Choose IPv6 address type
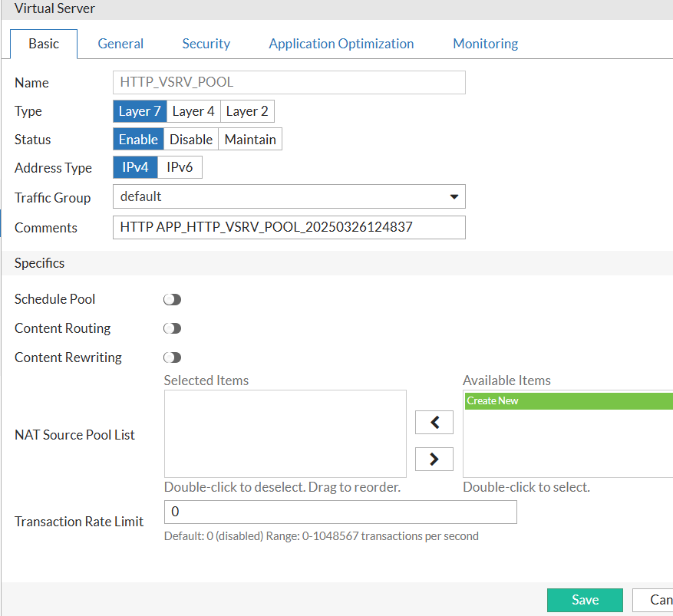 point(180,167)
